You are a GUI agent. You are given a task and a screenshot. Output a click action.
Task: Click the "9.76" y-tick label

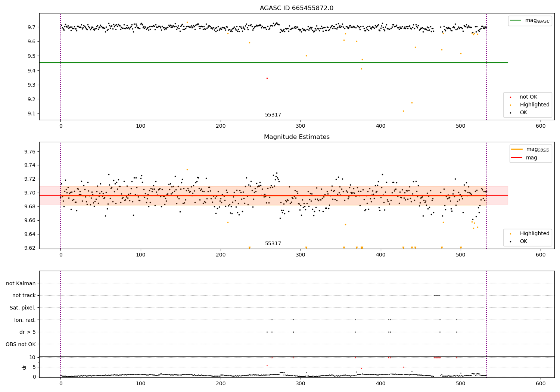[x=30, y=152]
